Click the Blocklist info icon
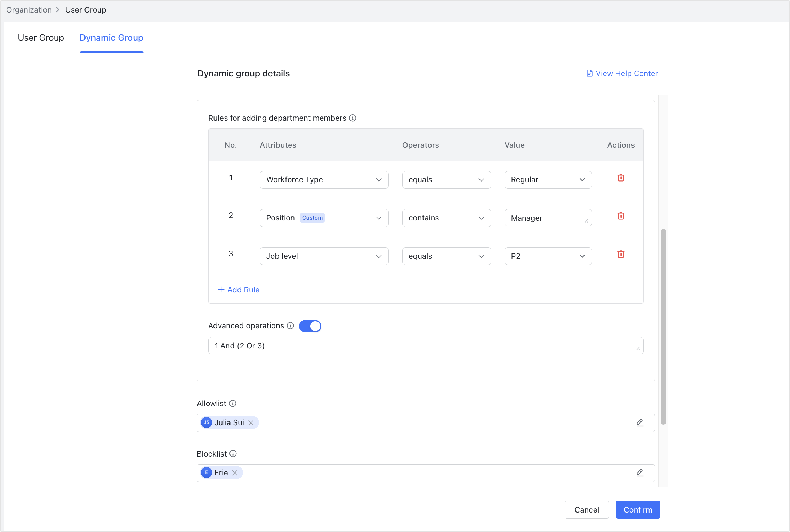The height and width of the screenshot is (532, 790). click(x=233, y=454)
